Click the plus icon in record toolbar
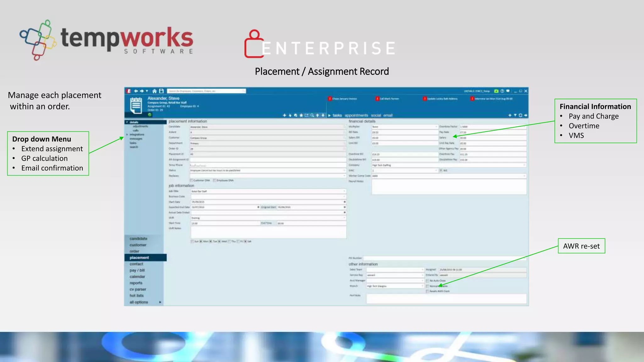The width and height of the screenshot is (644, 362). click(285, 115)
